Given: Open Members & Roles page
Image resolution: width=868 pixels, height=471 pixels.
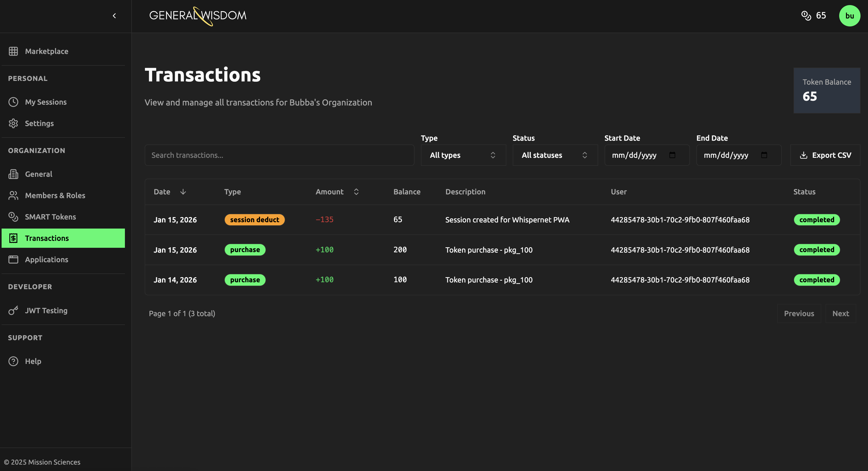Looking at the screenshot, I should tap(63, 195).
